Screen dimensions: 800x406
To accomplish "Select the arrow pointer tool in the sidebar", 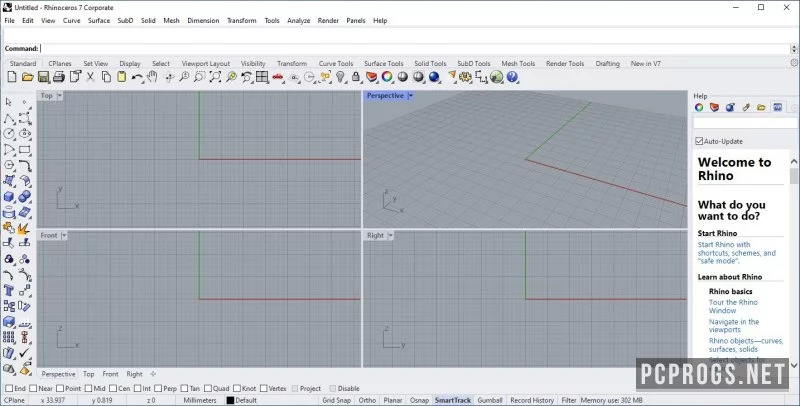I will coord(9,102).
